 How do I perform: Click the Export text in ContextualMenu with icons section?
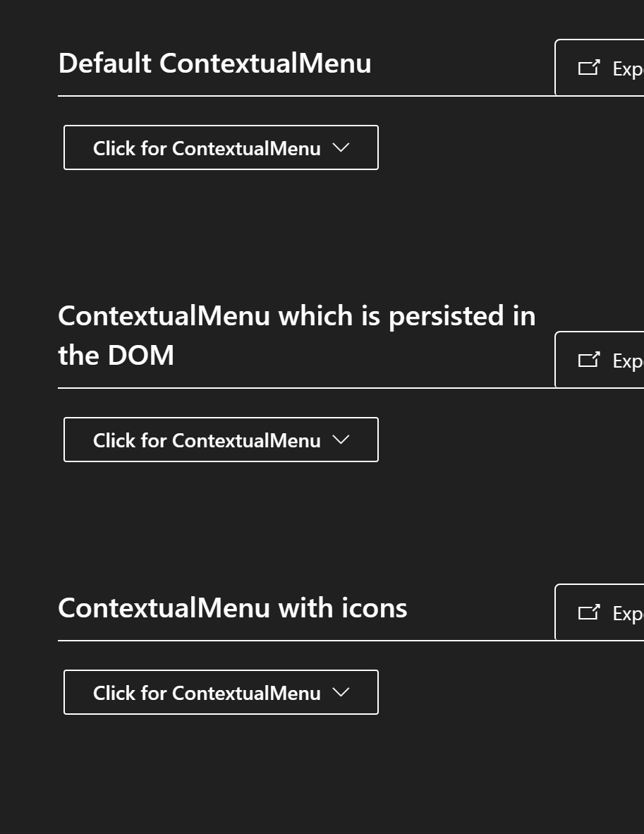tap(628, 614)
